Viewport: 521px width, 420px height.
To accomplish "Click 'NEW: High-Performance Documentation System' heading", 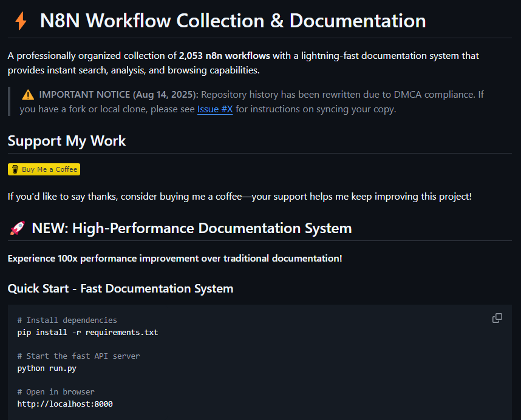I will [x=192, y=228].
